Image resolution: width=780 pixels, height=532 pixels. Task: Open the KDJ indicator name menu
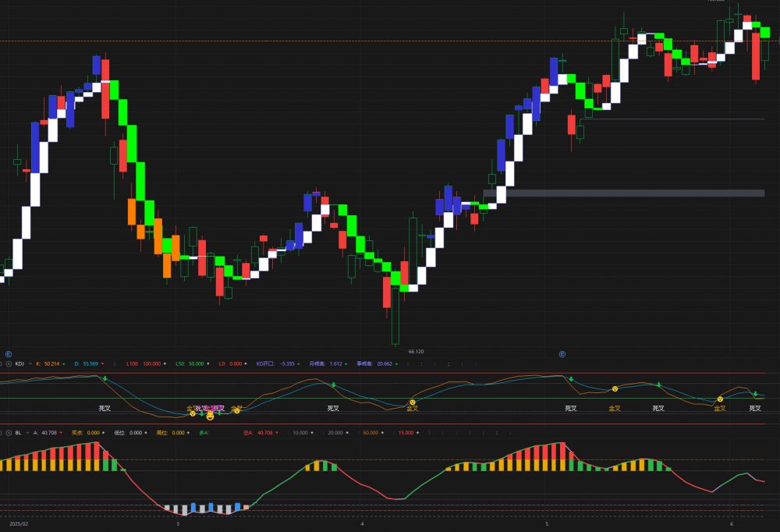coord(19,364)
